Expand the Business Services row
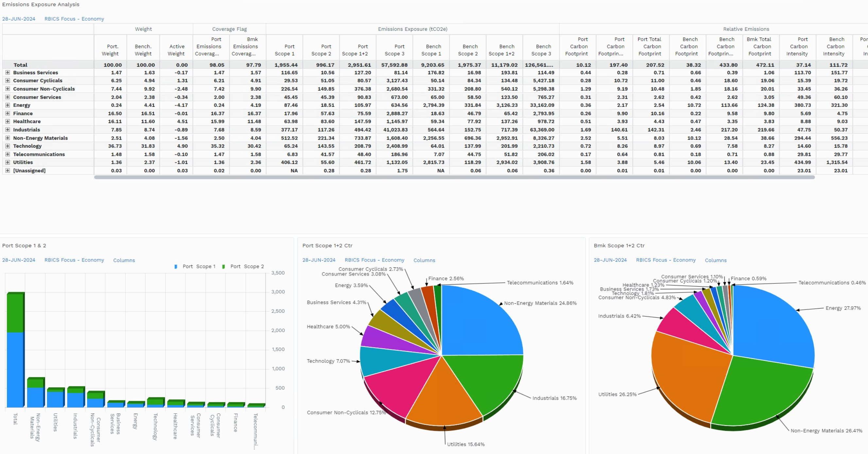868x454 pixels. pos(8,73)
